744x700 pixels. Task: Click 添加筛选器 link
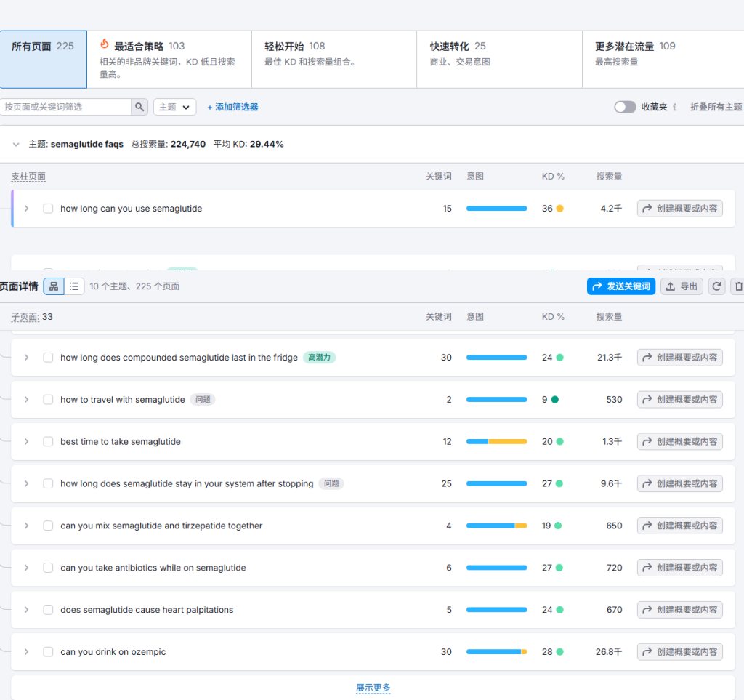(x=232, y=108)
